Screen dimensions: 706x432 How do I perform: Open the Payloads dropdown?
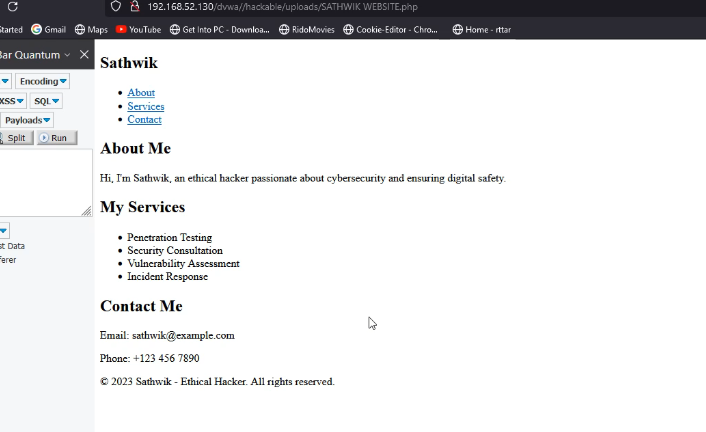coord(27,120)
